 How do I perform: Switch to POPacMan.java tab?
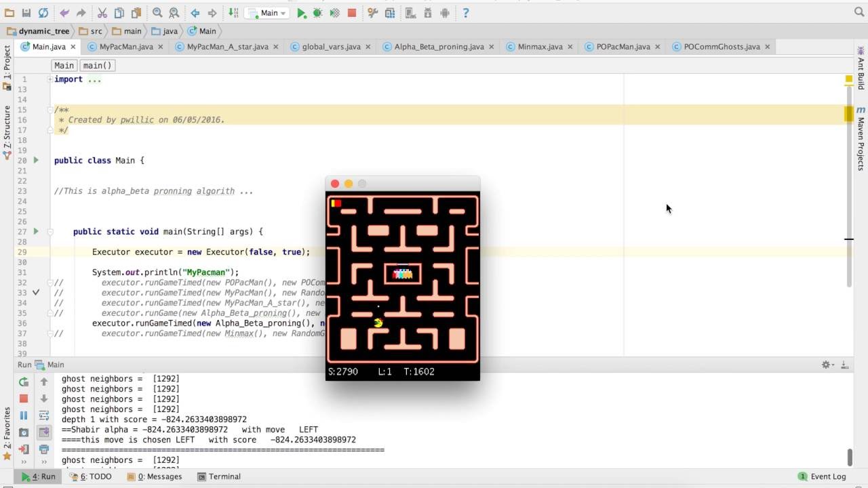click(623, 47)
